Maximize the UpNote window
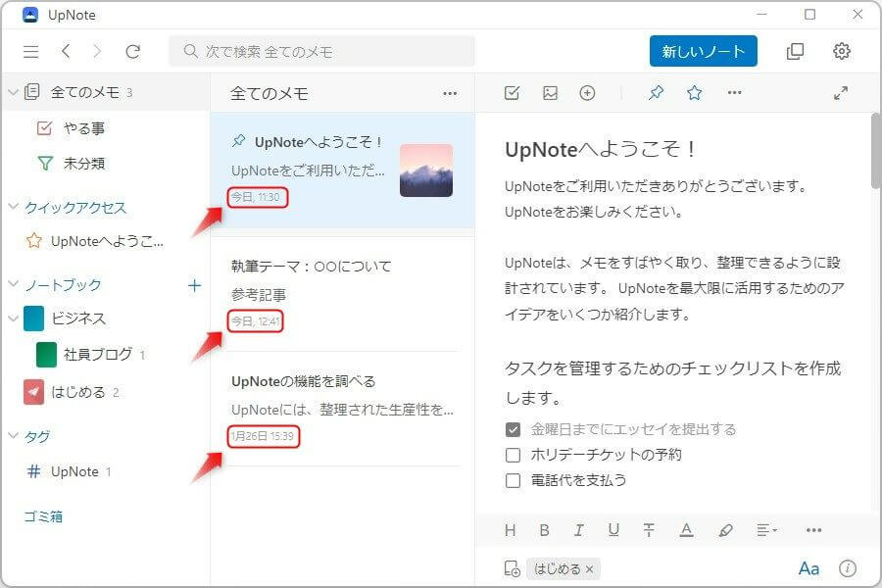 [810, 14]
